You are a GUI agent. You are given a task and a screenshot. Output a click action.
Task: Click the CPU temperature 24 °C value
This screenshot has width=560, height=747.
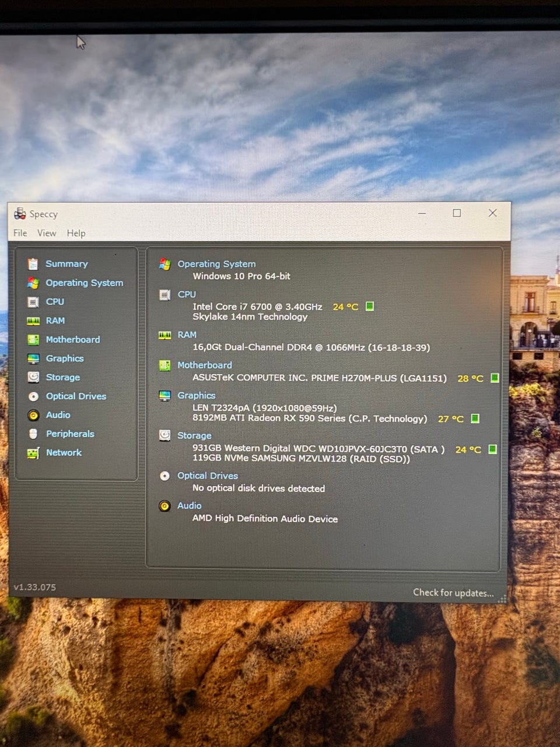(345, 307)
